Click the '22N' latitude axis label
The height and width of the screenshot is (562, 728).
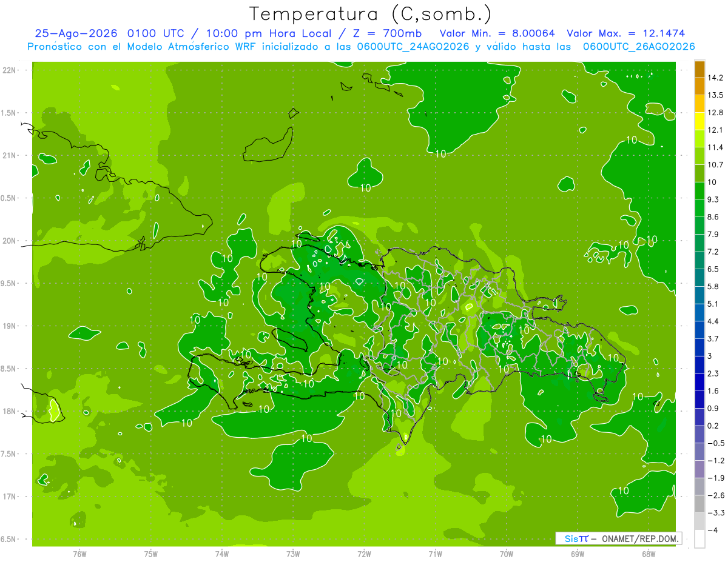pos(9,70)
